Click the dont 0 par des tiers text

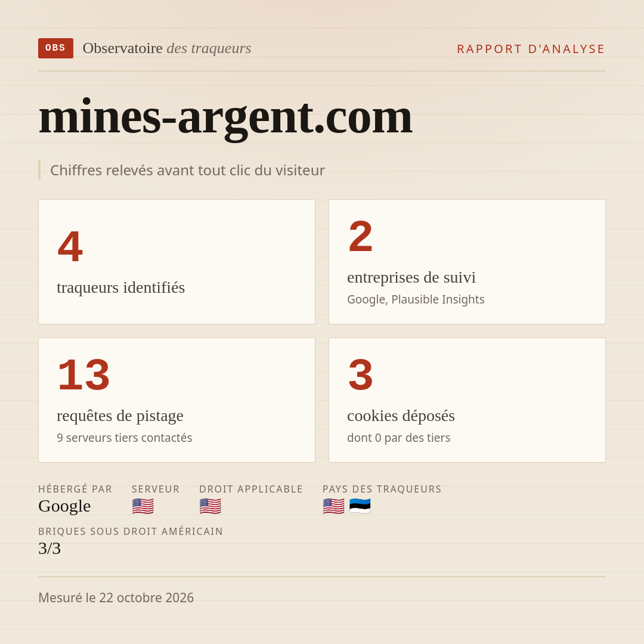(399, 438)
